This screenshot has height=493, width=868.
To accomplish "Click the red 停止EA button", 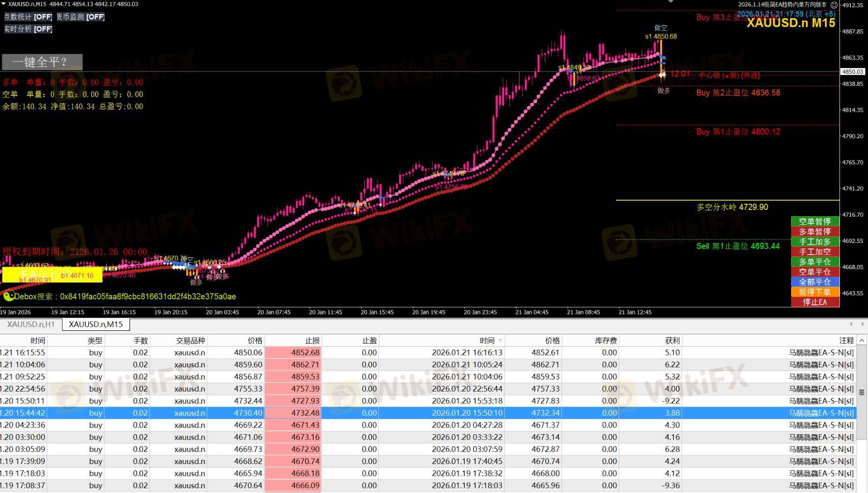I will pos(815,302).
